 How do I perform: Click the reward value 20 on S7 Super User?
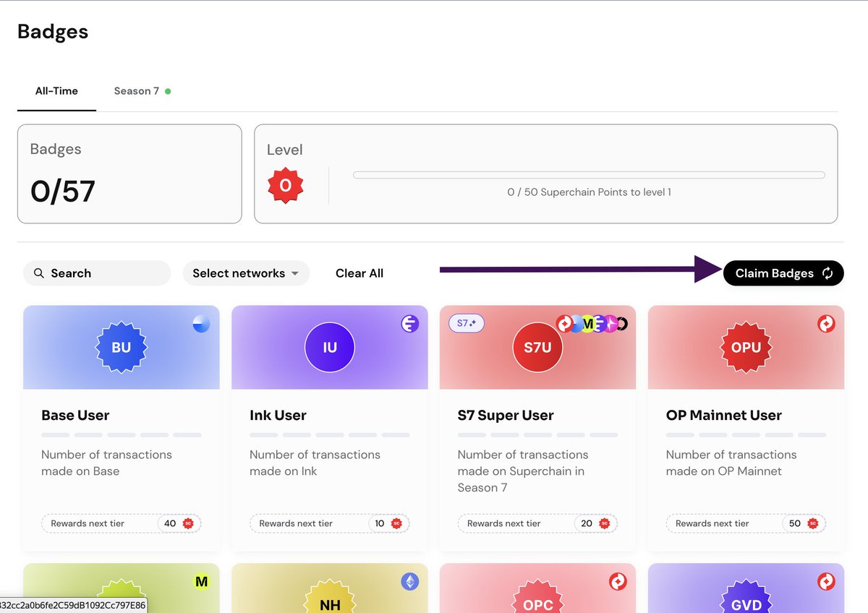[x=587, y=523]
